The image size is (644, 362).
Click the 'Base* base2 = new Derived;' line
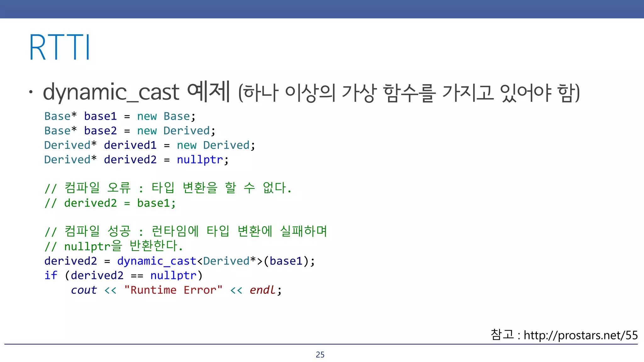click(x=130, y=131)
